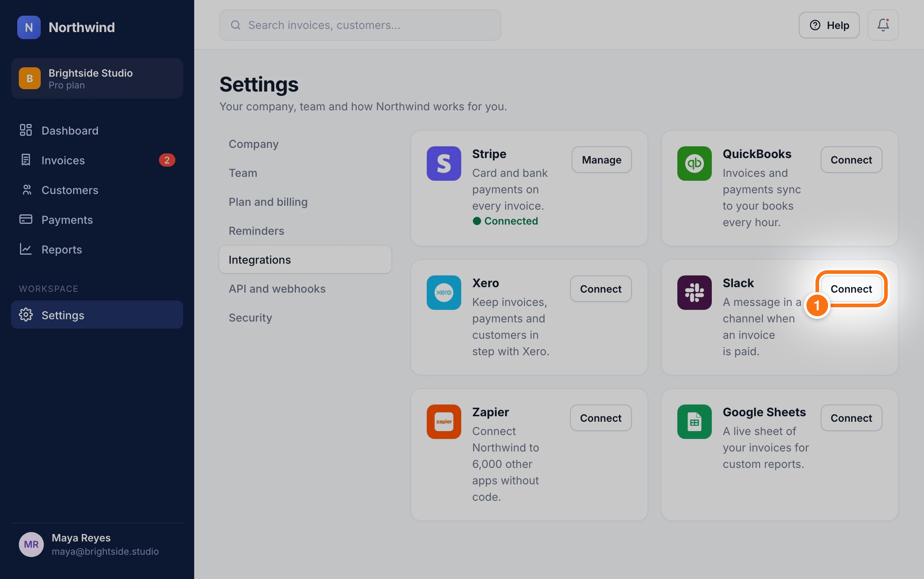This screenshot has width=924, height=579.
Task: Select the Integrations tab
Action: click(305, 260)
